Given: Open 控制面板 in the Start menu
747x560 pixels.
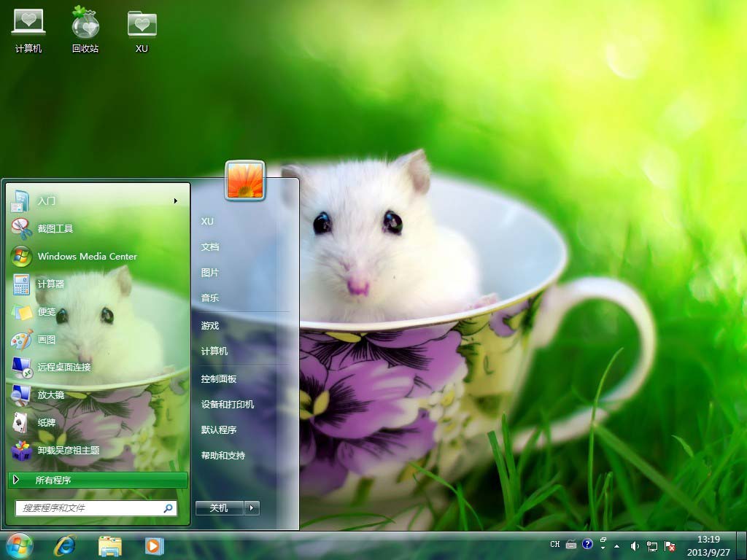Looking at the screenshot, I should 219,378.
